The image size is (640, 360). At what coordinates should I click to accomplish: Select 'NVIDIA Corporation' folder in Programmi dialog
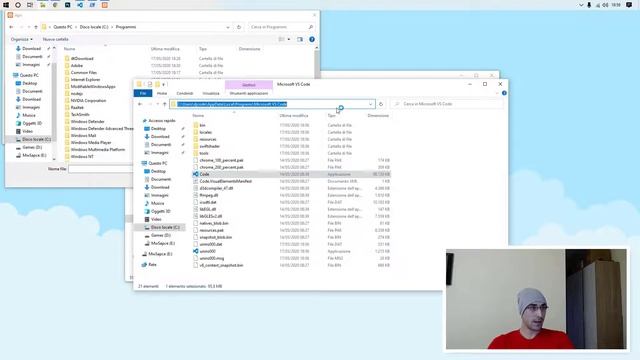pos(88,100)
